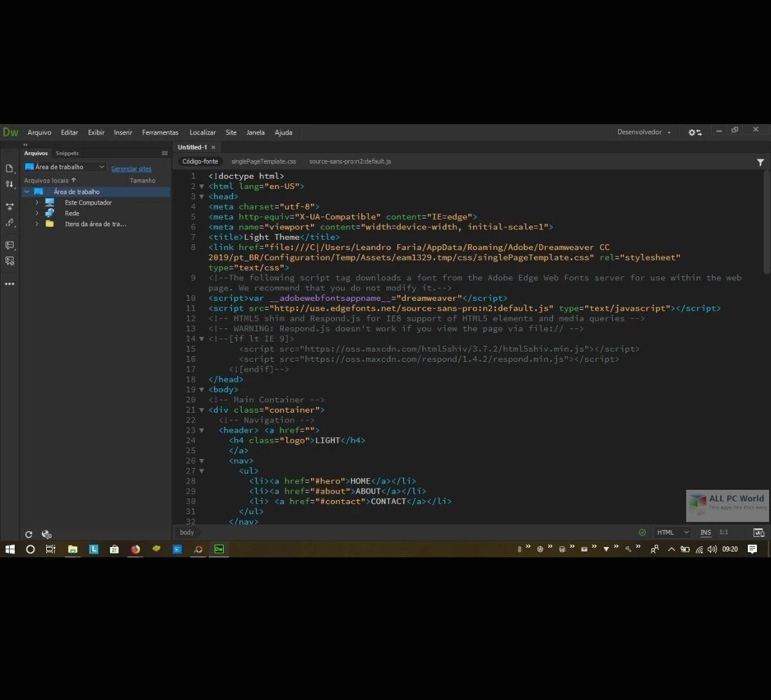Switch to the Snippets tab
This screenshot has width=771, height=700.
pos(67,153)
